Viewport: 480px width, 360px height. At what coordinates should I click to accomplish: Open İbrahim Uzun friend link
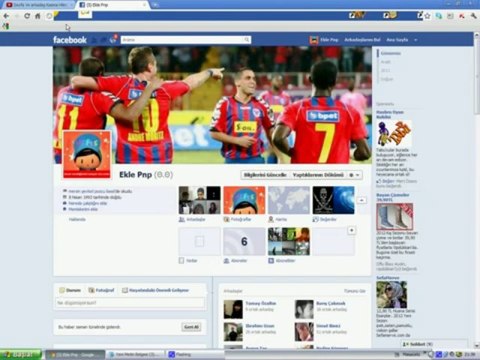click(260, 326)
